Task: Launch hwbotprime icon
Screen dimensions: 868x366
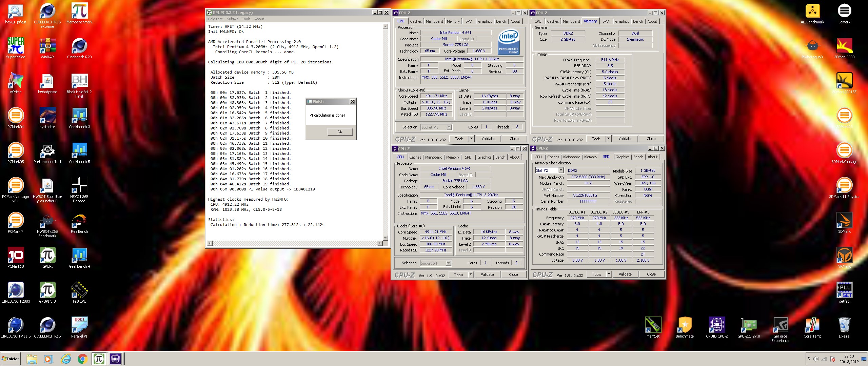Action: tap(47, 83)
